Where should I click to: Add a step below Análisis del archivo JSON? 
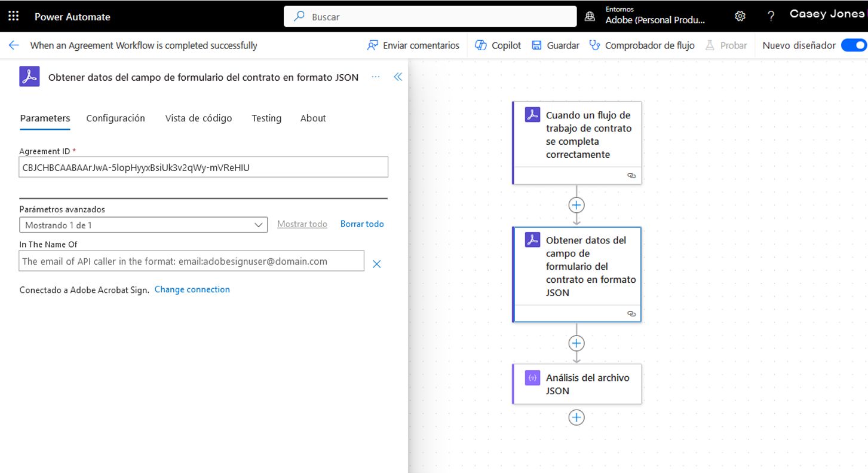(576, 417)
